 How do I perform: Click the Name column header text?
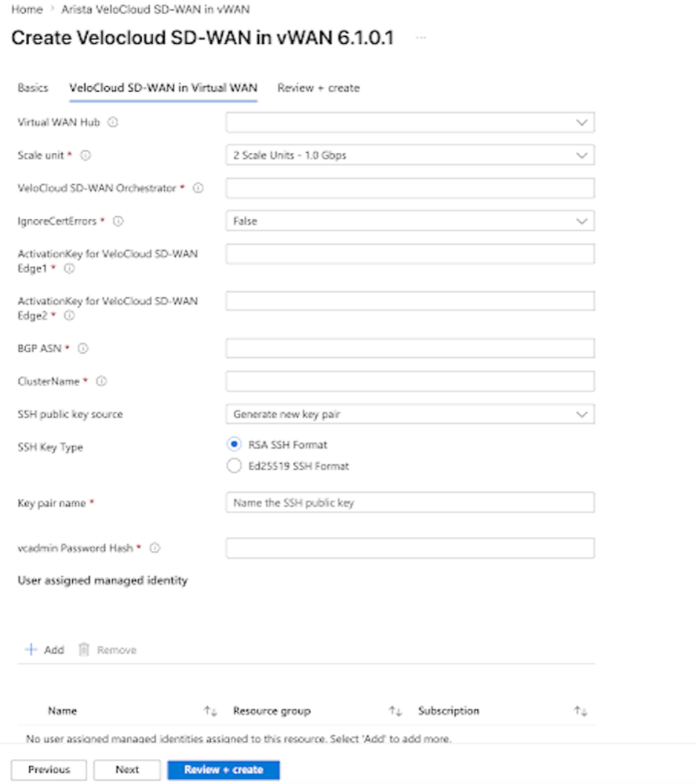click(63, 710)
